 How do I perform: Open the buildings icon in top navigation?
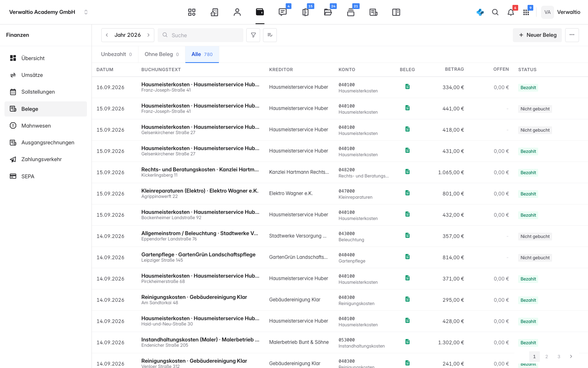(x=214, y=12)
